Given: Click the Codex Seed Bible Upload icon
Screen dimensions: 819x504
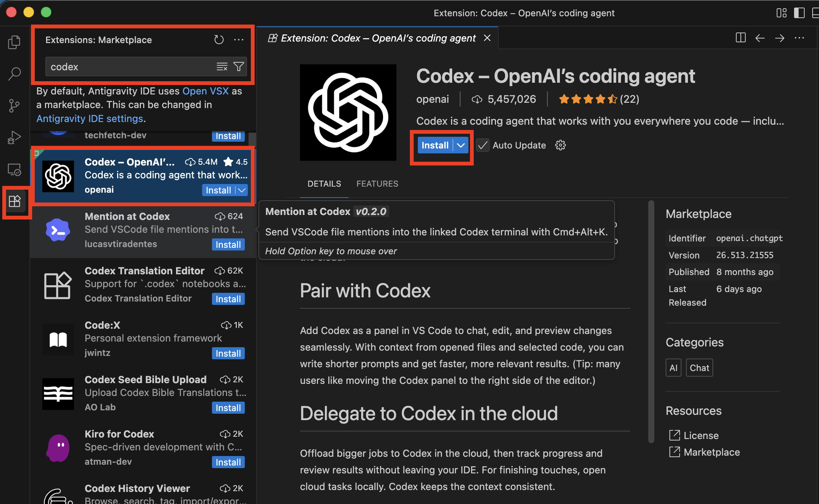Looking at the screenshot, I should tap(58, 394).
